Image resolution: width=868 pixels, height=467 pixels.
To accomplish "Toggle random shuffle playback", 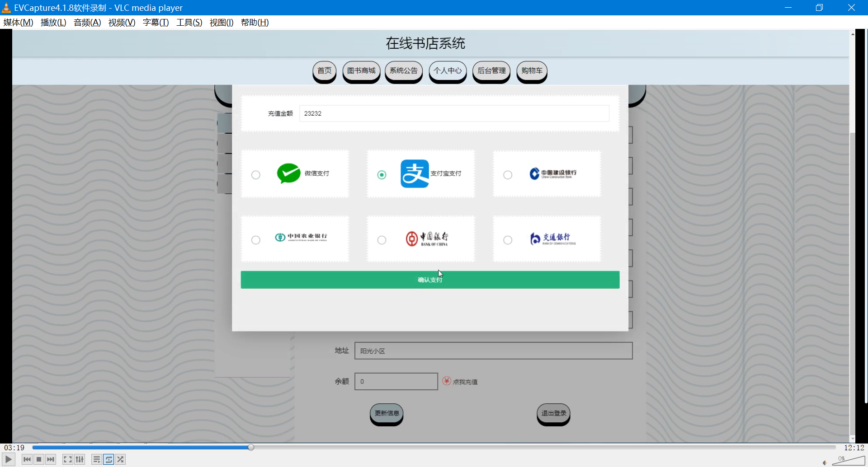I will point(120,459).
